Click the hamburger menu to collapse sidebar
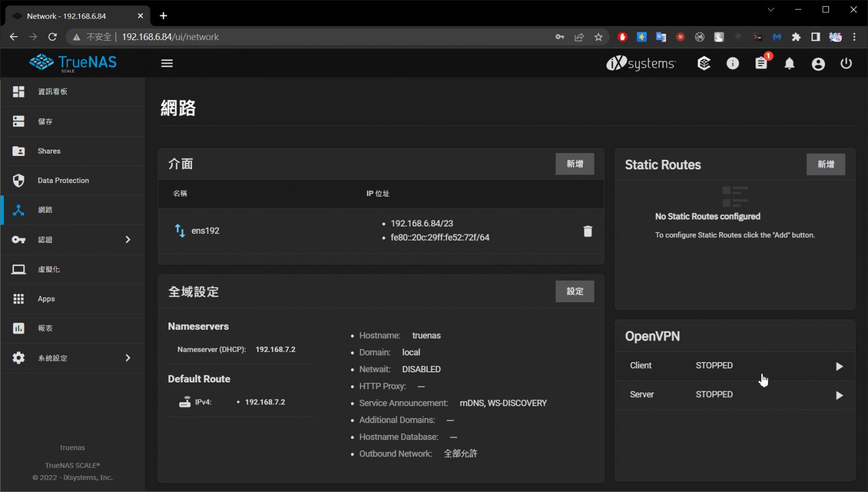Screen dimensions: 868x492 coord(167,63)
